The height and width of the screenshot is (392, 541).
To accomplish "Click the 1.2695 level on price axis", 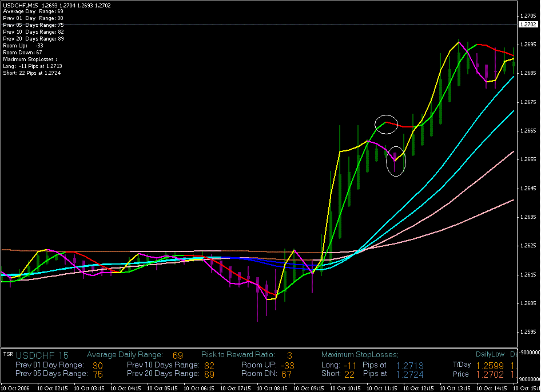I will pos(527,44).
